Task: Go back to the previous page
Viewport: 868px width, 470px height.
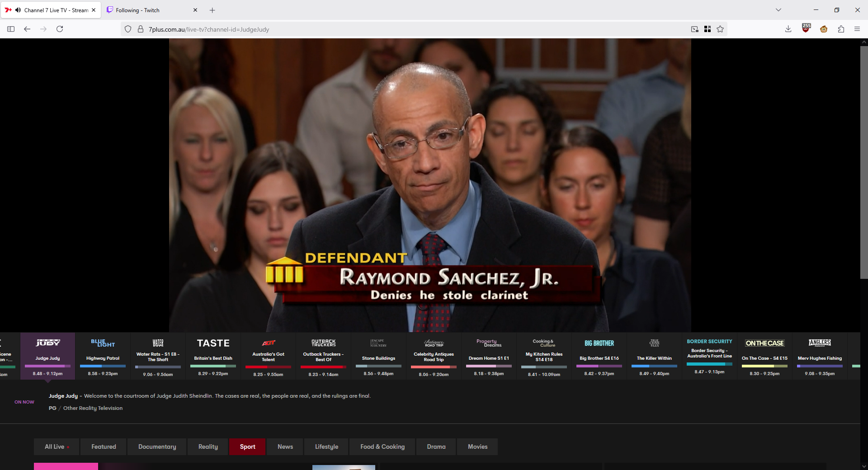Action: coord(27,29)
